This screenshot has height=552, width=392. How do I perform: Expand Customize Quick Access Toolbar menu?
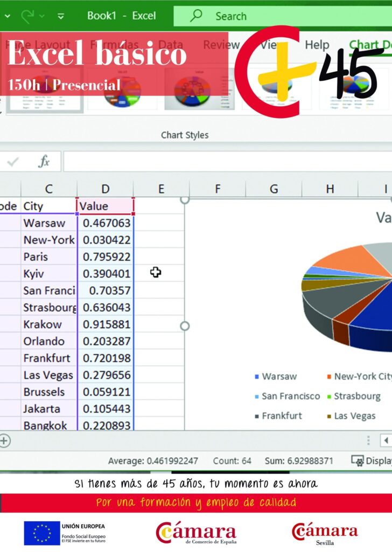pos(60,16)
